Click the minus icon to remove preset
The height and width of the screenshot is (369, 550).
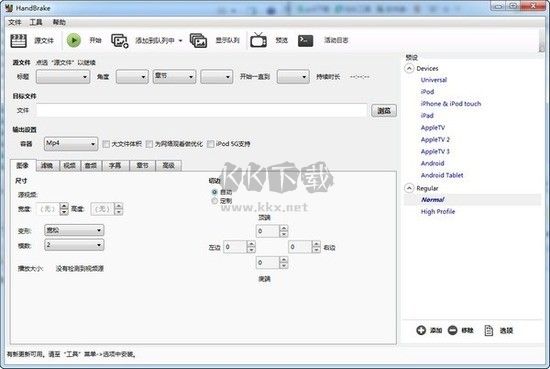452,330
